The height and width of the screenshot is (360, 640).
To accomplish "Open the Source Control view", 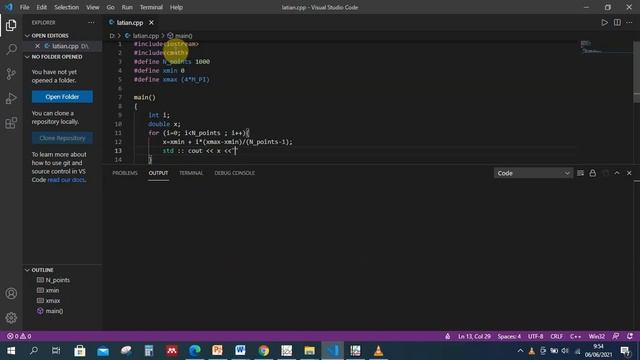I will [11, 74].
